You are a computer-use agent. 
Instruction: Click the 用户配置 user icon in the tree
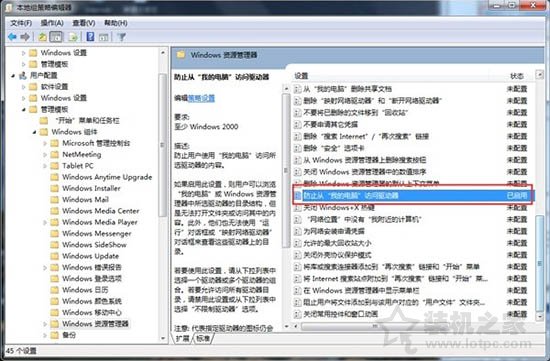point(23,75)
